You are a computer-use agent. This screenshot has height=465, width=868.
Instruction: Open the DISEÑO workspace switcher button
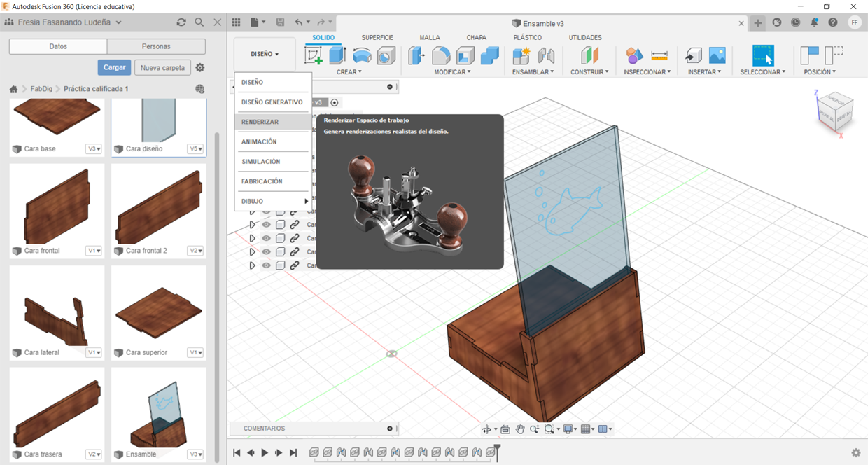pyautogui.click(x=265, y=54)
